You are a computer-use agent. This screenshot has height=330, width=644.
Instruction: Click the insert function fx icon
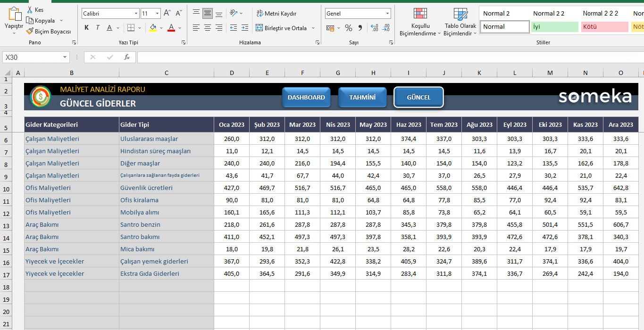pos(127,57)
